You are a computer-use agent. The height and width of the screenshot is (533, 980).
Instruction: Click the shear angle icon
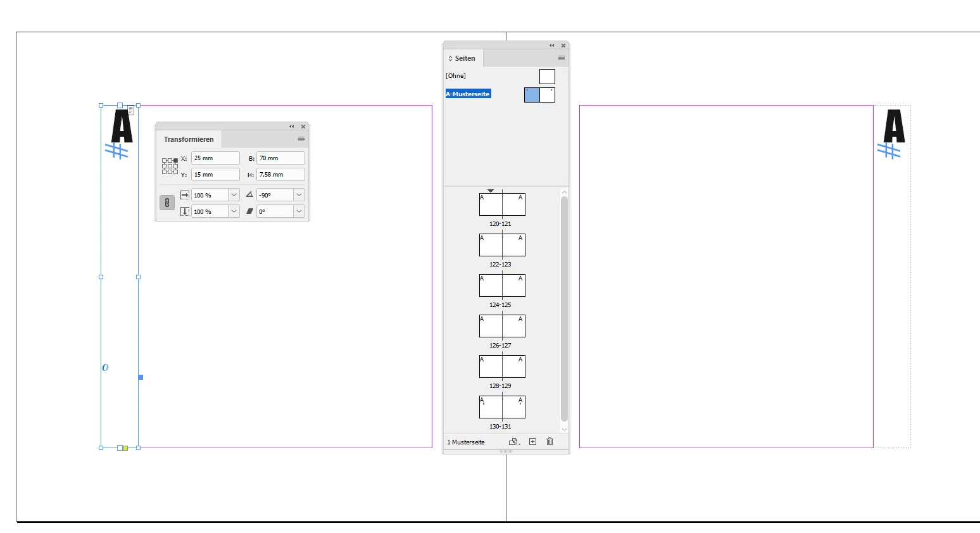(249, 211)
